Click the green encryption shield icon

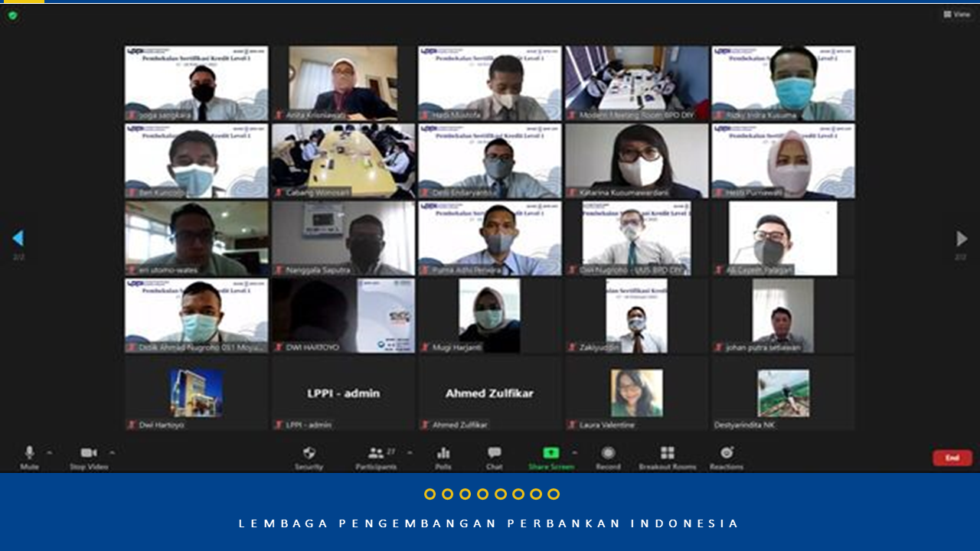12,15
